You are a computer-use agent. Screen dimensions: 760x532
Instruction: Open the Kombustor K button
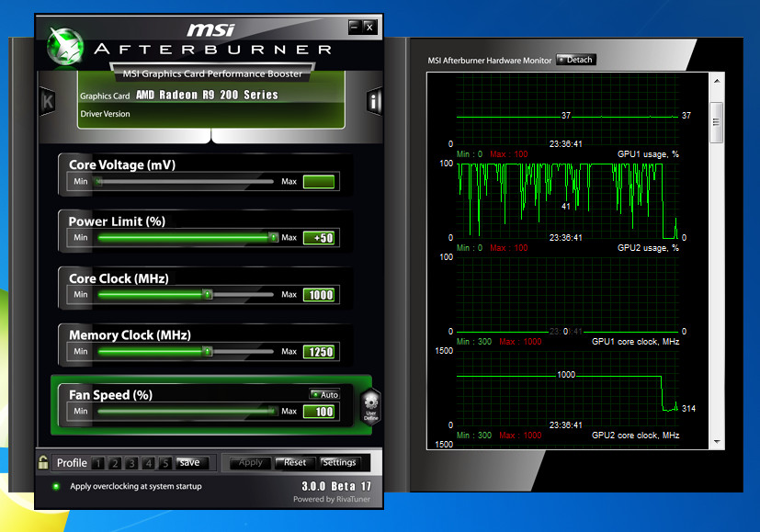48,101
